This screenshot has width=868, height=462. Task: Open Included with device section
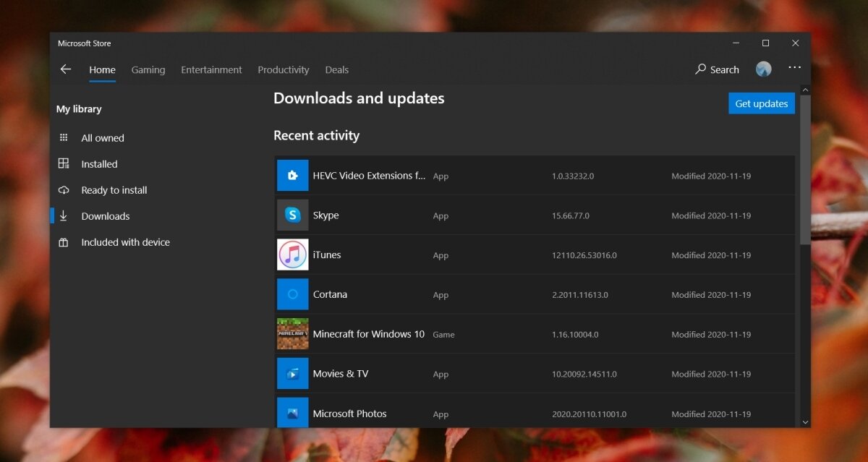click(125, 242)
